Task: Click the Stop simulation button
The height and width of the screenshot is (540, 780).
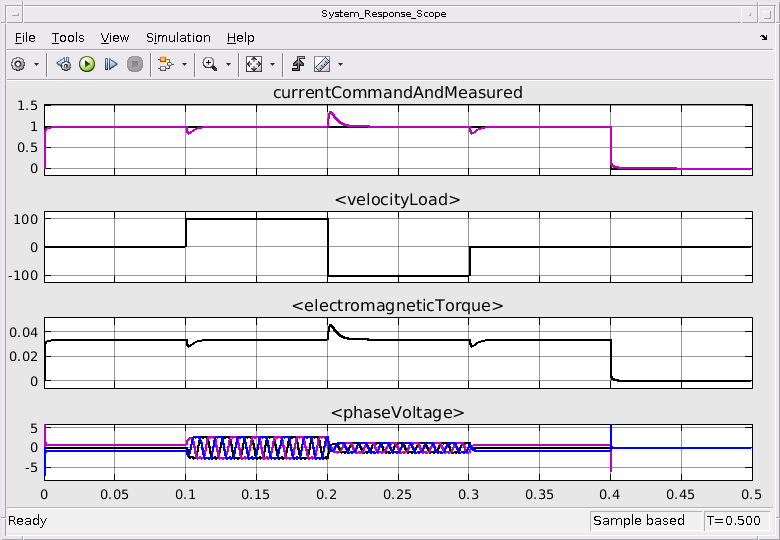Action: (135, 64)
